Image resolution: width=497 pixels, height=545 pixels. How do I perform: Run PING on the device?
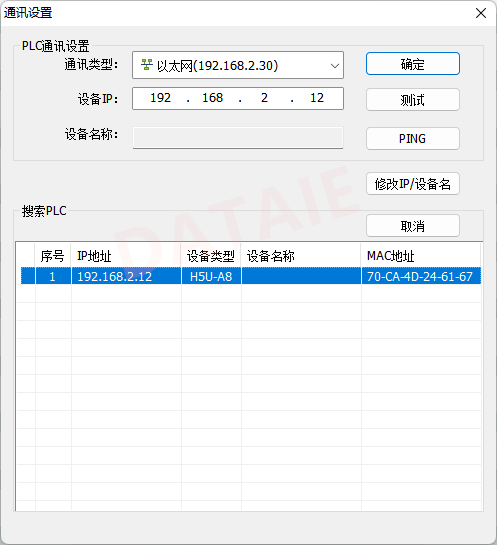tap(413, 139)
